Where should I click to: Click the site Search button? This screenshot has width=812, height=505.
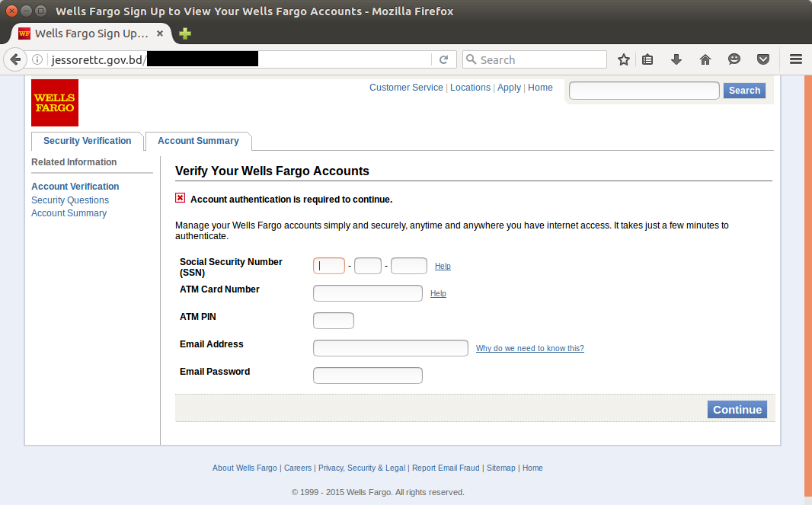744,90
